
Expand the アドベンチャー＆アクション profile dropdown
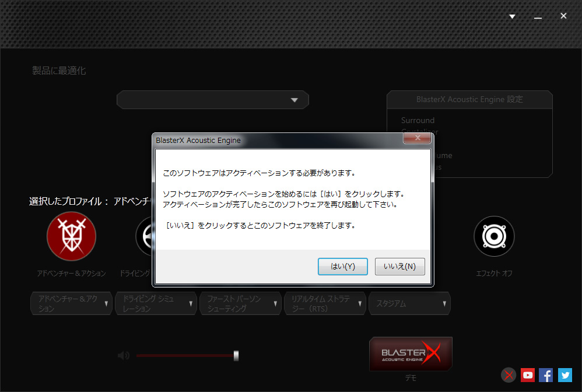71,304
